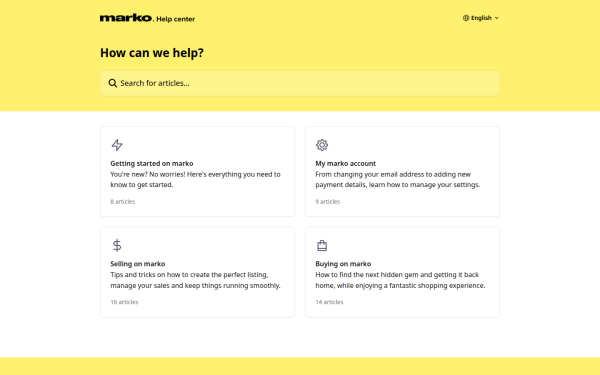Click 'How to find the next hidden gem' description
This screenshot has width=600, height=375.
[400, 280]
